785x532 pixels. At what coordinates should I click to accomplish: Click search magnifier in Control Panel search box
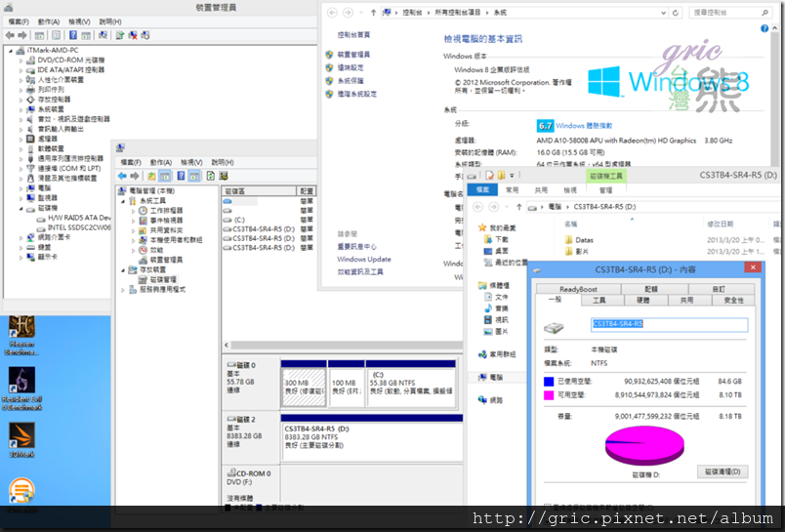[764, 13]
